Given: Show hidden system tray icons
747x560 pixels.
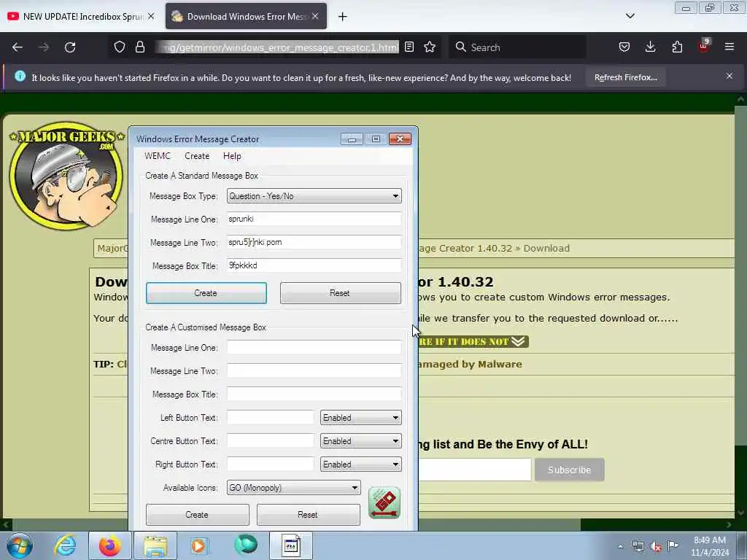Looking at the screenshot, I should (620, 546).
